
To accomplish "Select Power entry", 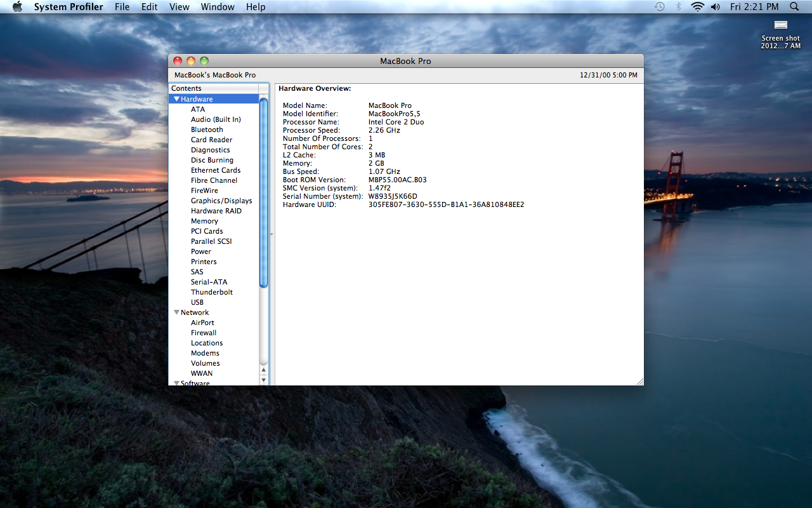I will [201, 251].
